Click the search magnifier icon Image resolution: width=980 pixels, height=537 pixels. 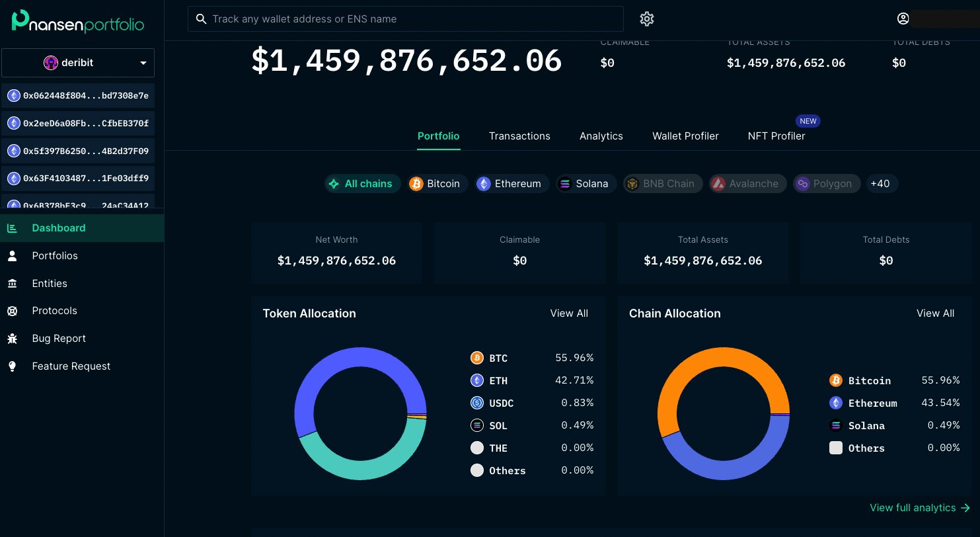[202, 19]
